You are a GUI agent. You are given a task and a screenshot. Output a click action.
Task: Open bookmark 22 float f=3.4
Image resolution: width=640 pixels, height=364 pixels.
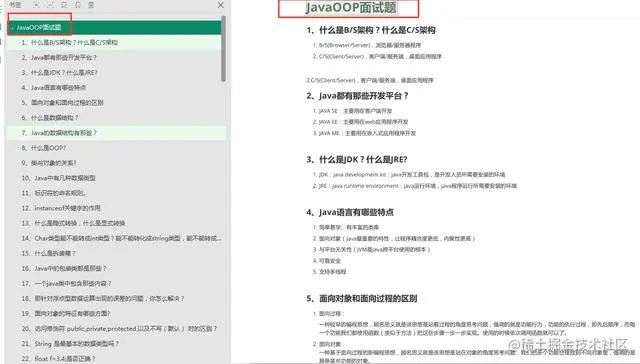(x=58, y=359)
